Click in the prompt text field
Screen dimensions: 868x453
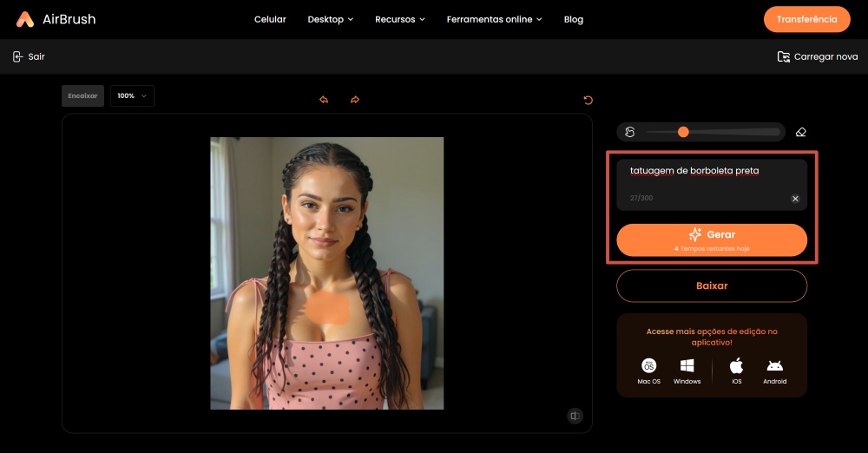(x=712, y=185)
